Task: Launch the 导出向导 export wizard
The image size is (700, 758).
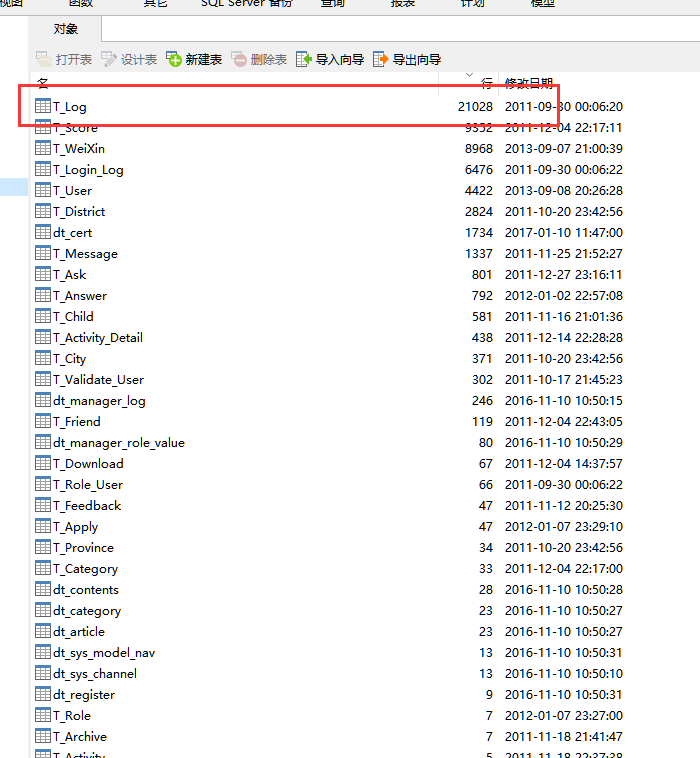Action: click(381, 60)
